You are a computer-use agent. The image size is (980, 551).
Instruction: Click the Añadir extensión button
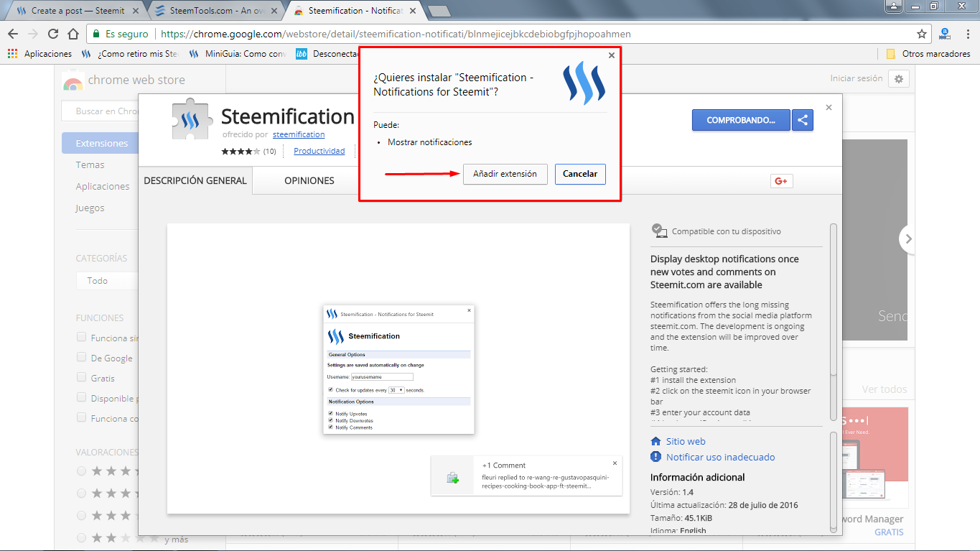click(505, 174)
